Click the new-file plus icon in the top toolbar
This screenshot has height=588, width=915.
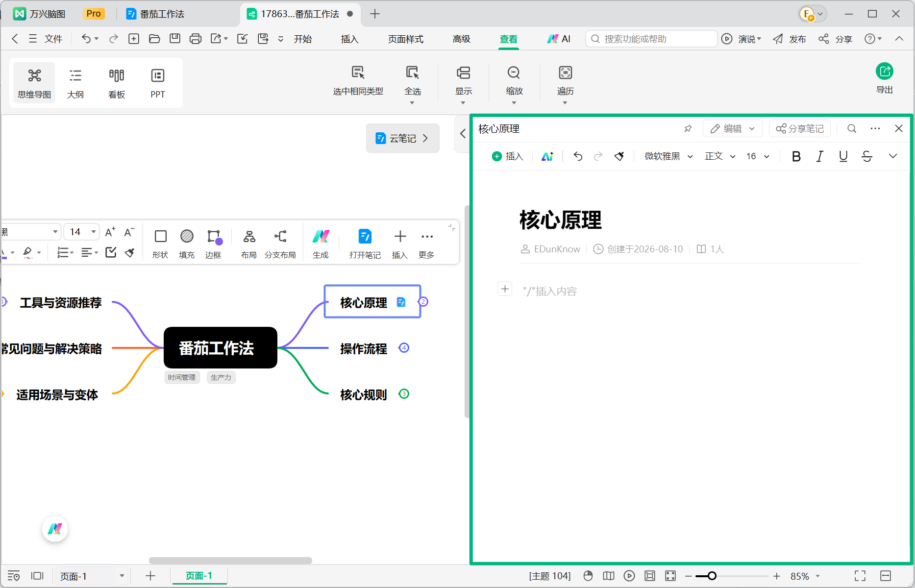(x=134, y=39)
